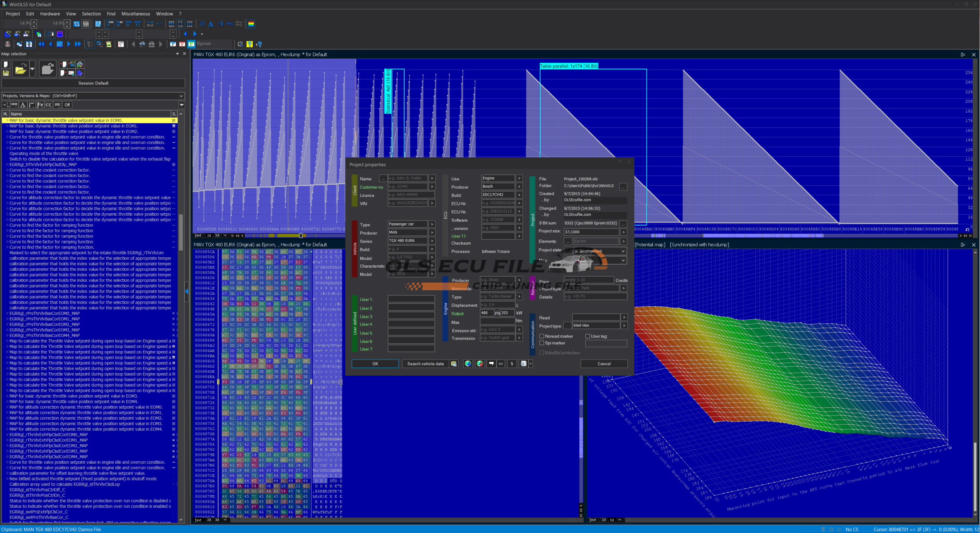Click the HiLo byte order icon
980x533 pixels.
tap(150, 24)
